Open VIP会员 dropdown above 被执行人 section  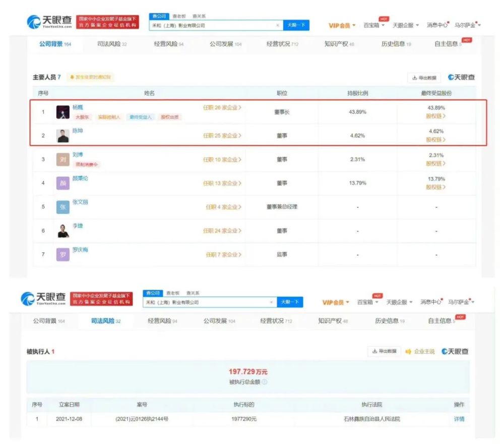pyautogui.click(x=336, y=302)
